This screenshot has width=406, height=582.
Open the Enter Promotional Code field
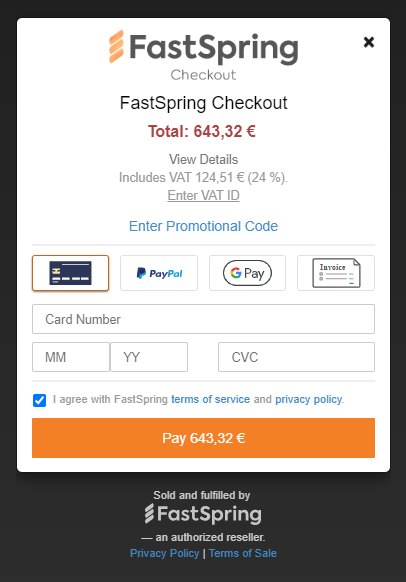pos(203,226)
